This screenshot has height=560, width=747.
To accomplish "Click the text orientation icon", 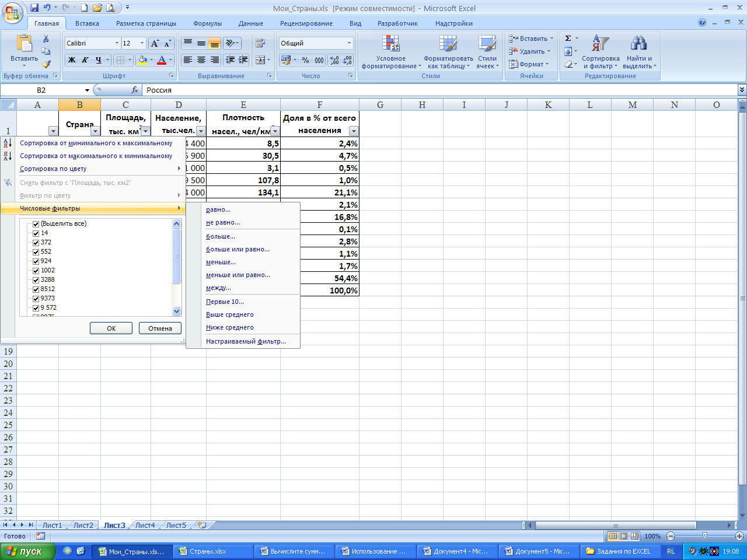I will click(230, 43).
